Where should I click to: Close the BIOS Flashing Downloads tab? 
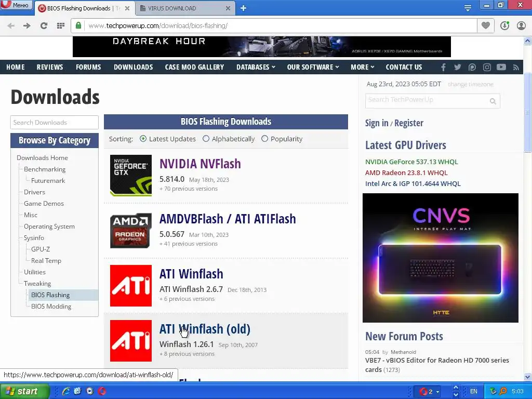pyautogui.click(x=127, y=8)
